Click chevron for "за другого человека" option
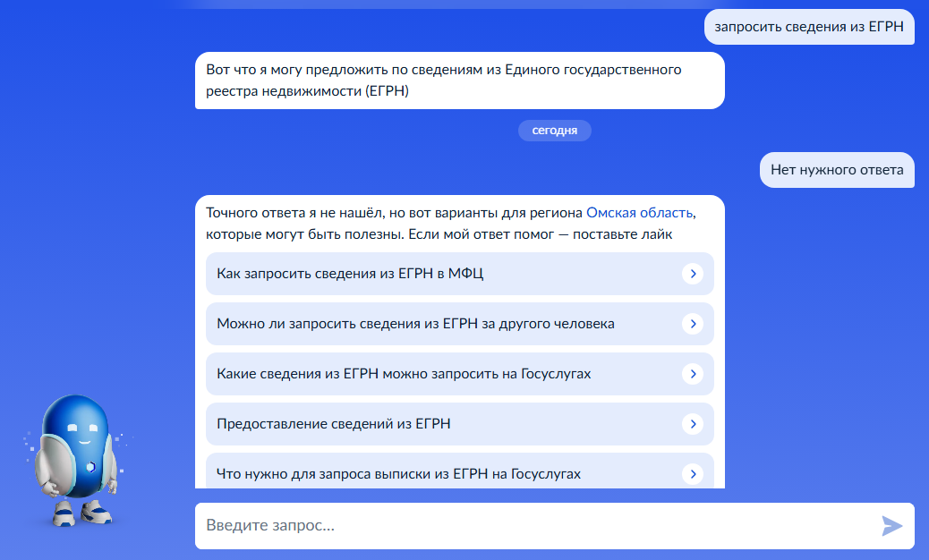Image resolution: width=929 pixels, height=560 pixels. [x=693, y=324]
